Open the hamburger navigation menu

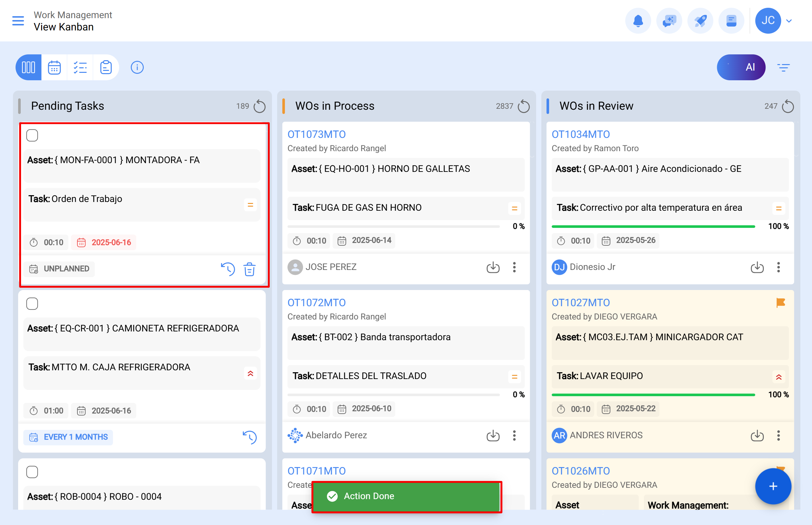pyautogui.click(x=18, y=20)
